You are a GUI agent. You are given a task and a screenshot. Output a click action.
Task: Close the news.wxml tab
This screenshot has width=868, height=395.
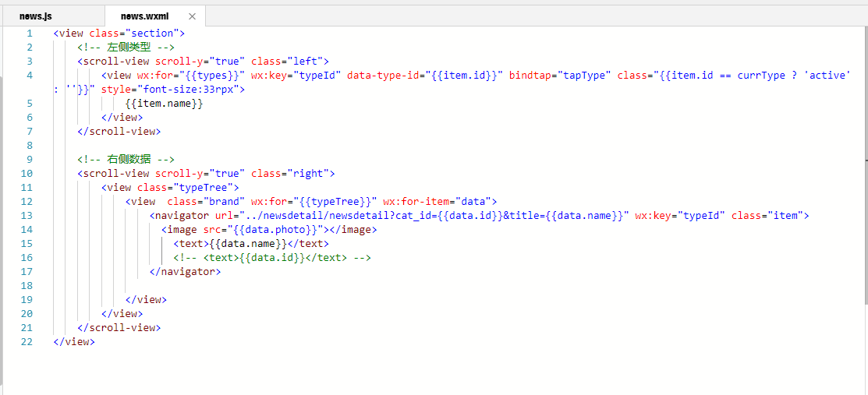(192, 16)
